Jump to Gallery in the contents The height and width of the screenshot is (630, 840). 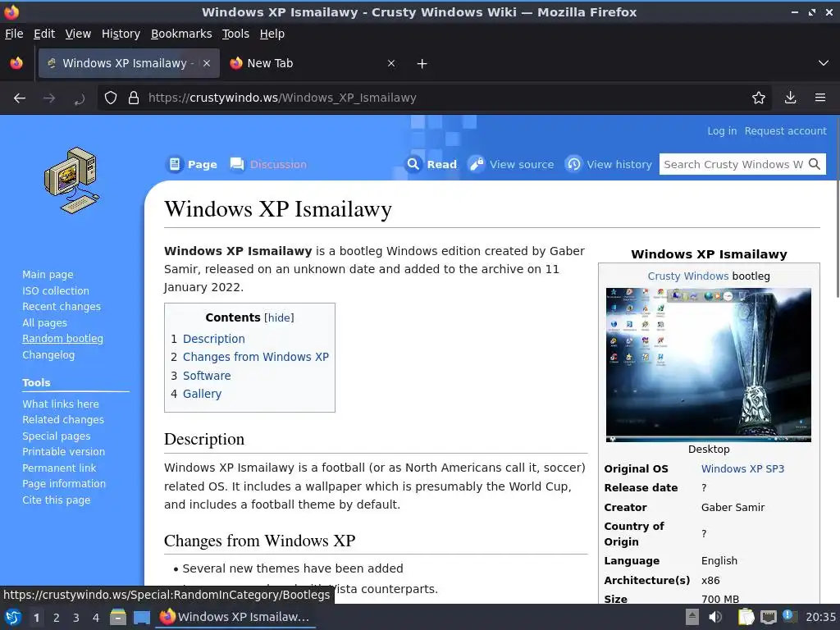coord(202,394)
